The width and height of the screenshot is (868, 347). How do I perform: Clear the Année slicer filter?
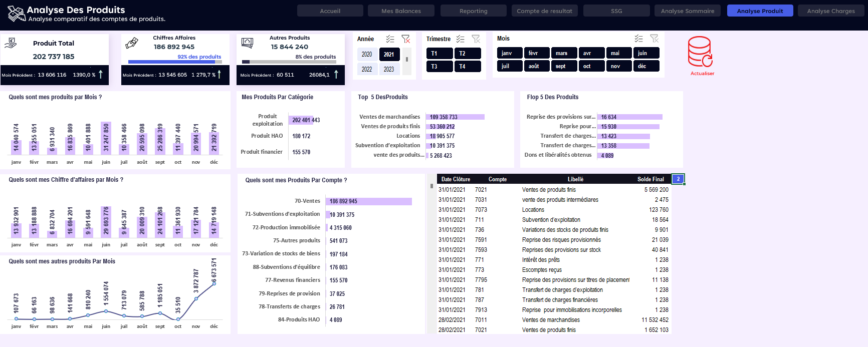[x=406, y=39]
